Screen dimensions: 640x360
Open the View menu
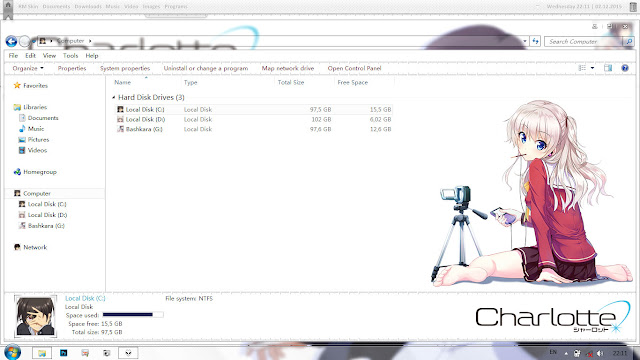tap(49, 56)
